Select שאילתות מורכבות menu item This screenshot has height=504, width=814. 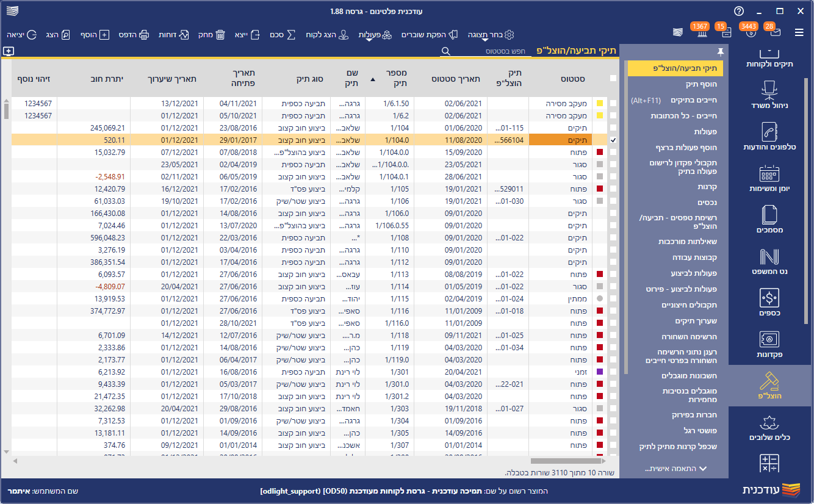(675, 242)
